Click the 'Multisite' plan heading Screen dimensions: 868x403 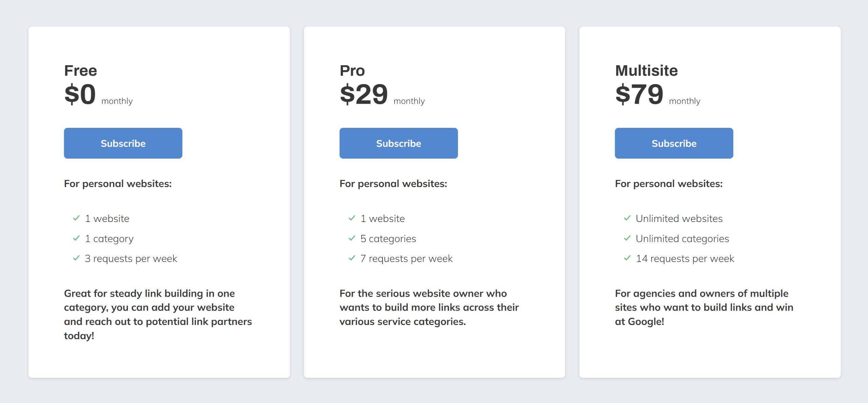646,70
